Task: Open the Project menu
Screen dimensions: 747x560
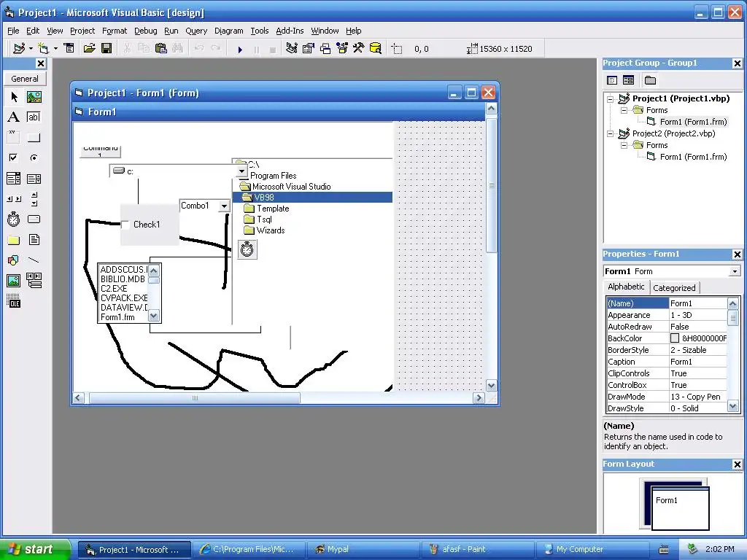Action: click(82, 31)
